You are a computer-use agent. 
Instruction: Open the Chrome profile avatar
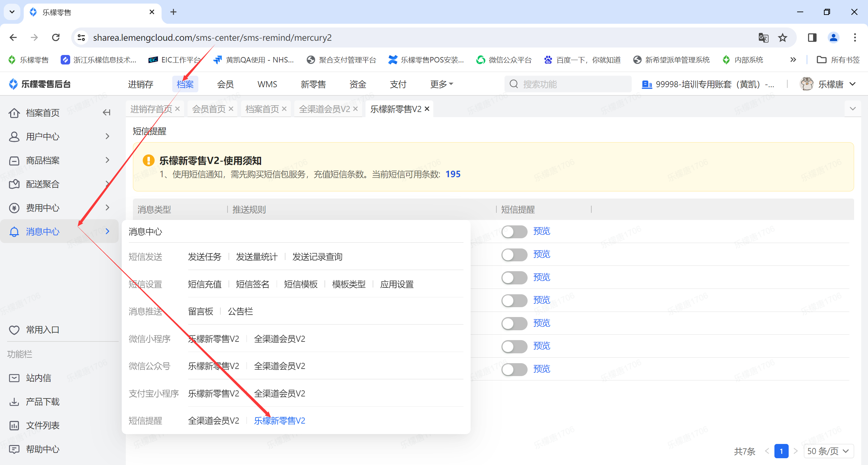coord(833,37)
